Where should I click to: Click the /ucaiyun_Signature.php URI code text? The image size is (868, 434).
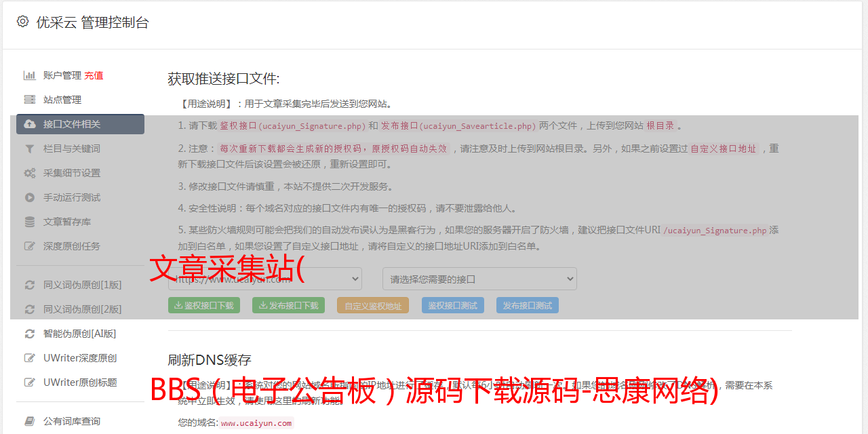[715, 230]
